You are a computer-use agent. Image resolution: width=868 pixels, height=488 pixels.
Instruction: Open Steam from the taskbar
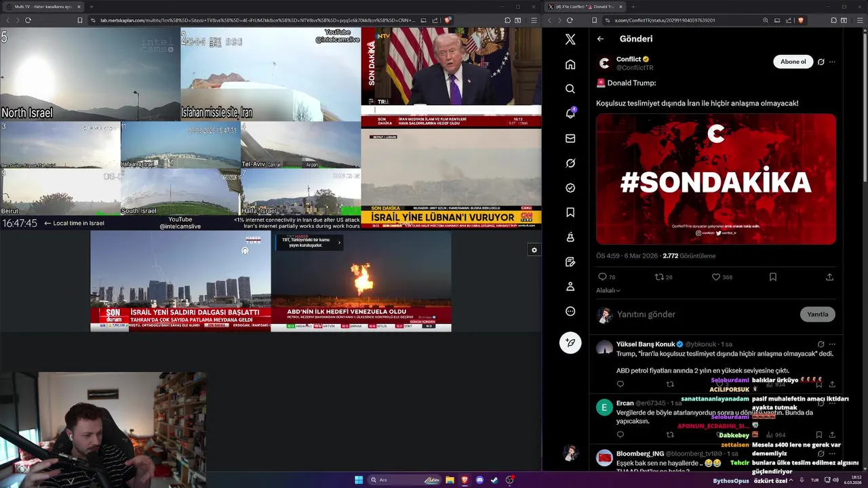pos(494,480)
